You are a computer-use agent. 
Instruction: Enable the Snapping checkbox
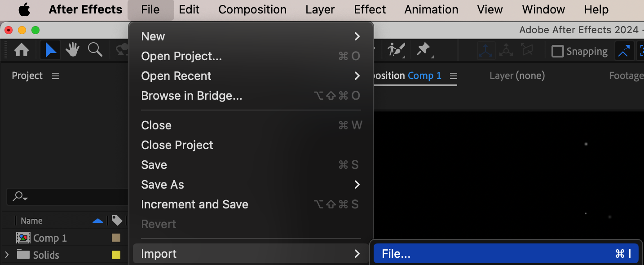point(558,51)
